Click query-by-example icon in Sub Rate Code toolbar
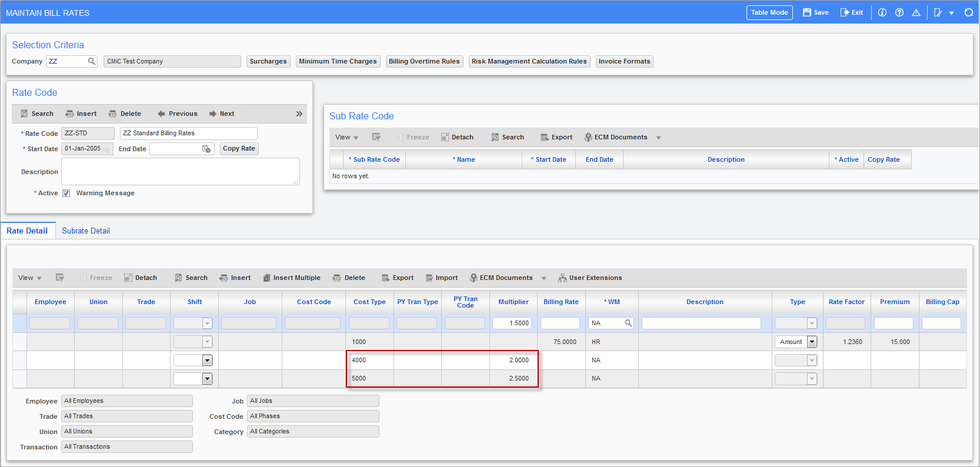 point(376,137)
